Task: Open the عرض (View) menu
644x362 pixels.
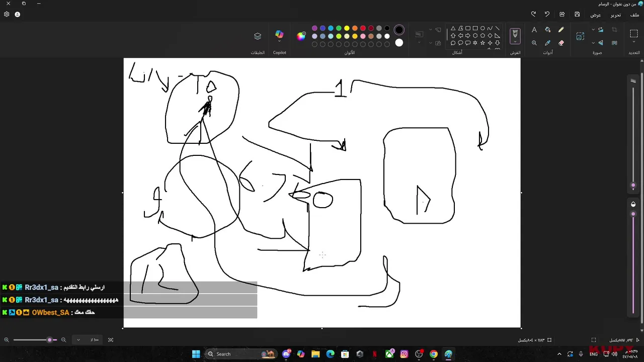Action: click(x=596, y=15)
